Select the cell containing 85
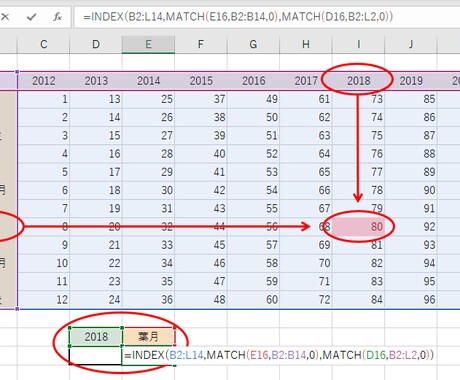This screenshot has height=380, width=460. [x=411, y=99]
